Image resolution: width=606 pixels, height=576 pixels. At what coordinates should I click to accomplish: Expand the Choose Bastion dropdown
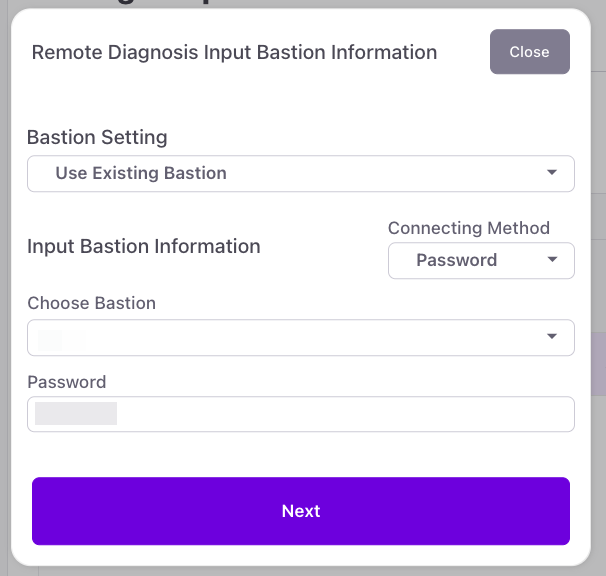coord(300,337)
